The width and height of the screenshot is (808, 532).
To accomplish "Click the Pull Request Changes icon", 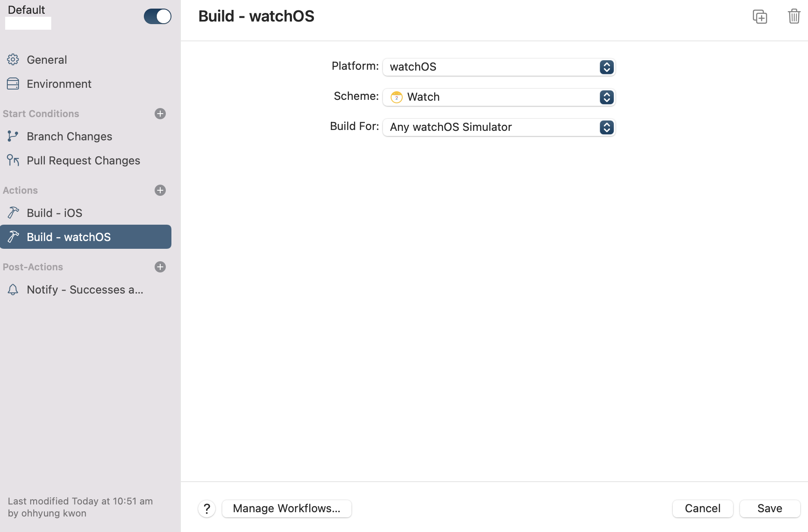I will (x=13, y=160).
